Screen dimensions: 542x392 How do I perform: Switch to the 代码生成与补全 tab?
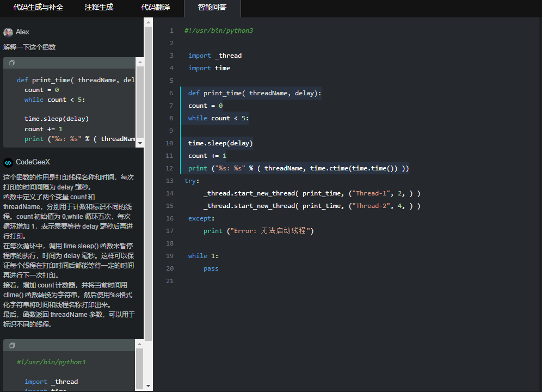(x=38, y=8)
